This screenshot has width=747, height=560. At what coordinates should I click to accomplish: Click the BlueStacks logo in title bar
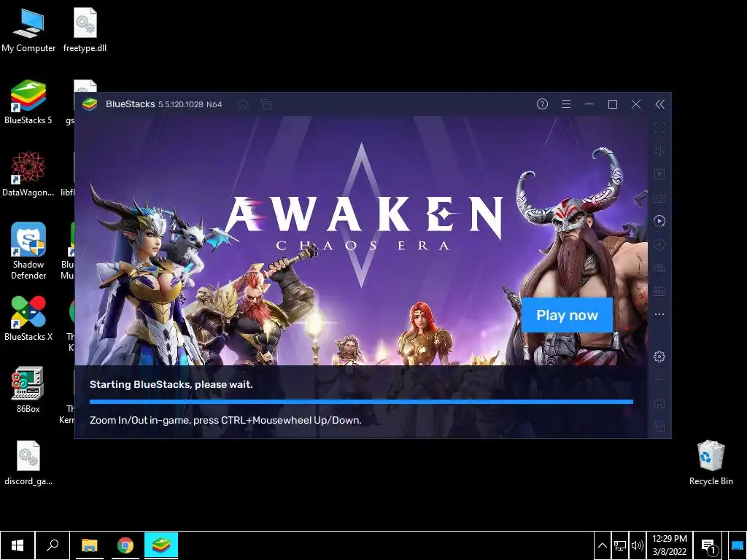[90, 104]
